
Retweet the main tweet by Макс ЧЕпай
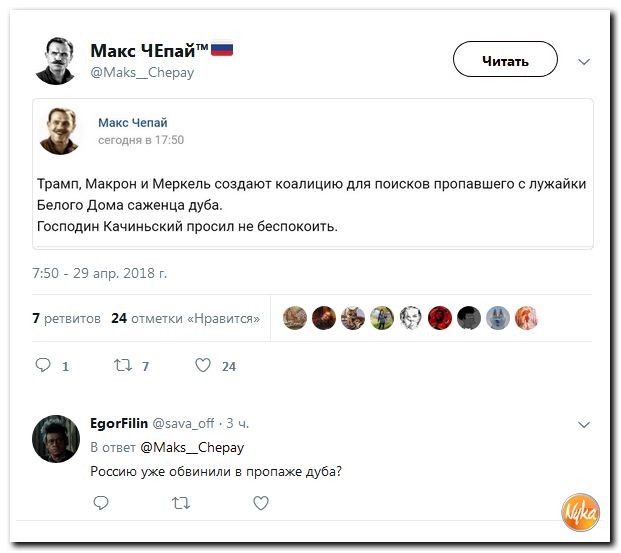pyautogui.click(x=123, y=366)
